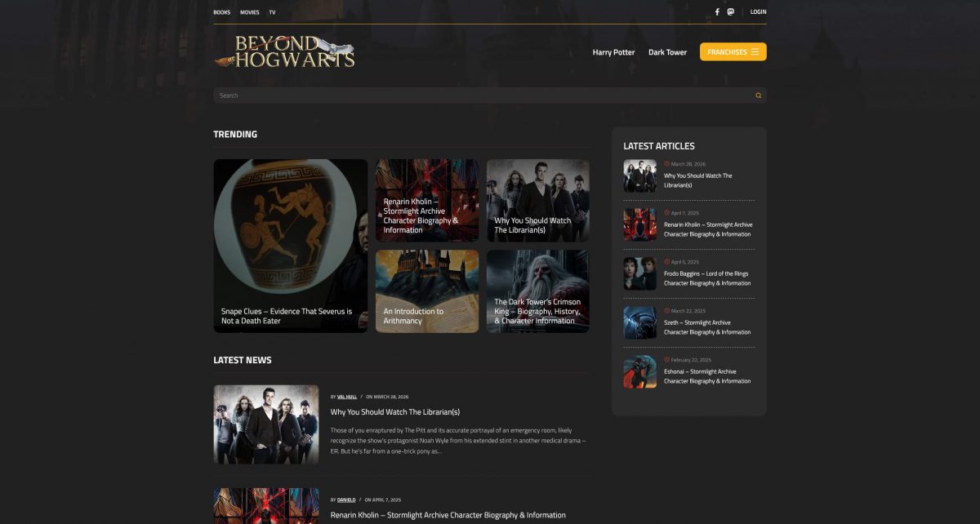
Task: Open Librarian(s) title in Latest Articles sidebar
Action: [x=698, y=180]
